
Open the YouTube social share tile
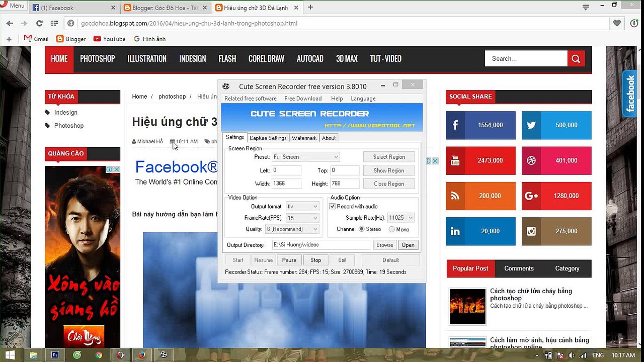(x=480, y=160)
